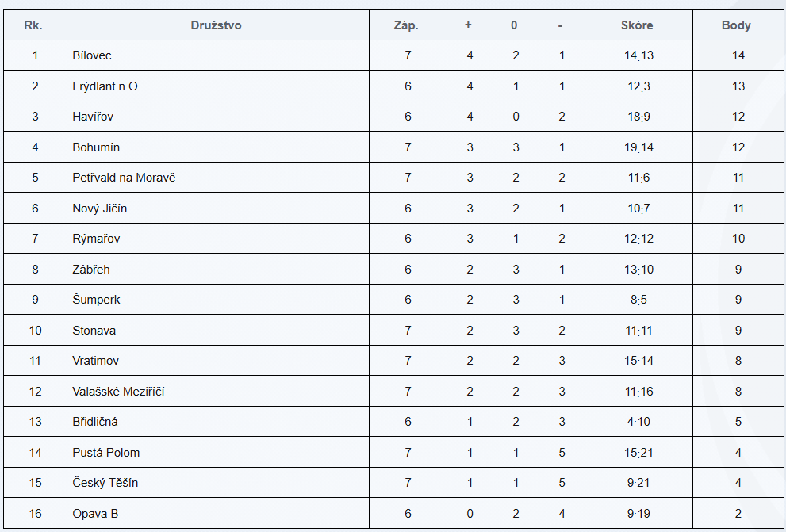Select Petřvald na Moravě team name

[124, 178]
